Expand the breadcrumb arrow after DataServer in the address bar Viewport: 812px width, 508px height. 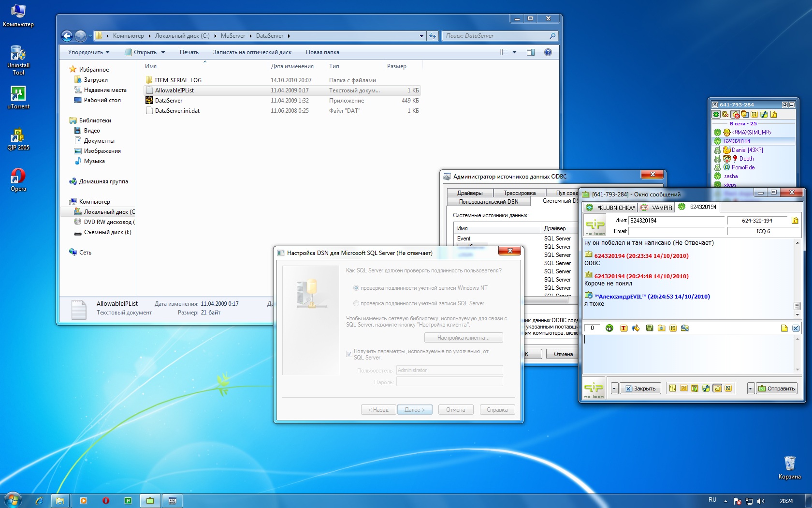(289, 36)
